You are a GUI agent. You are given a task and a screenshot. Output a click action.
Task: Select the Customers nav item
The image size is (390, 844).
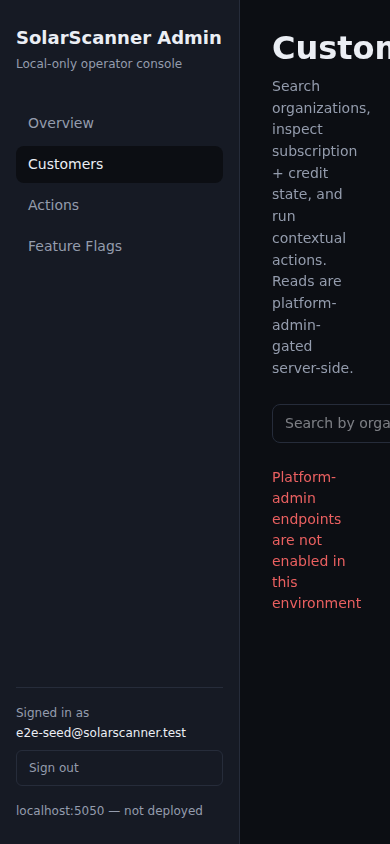119,164
